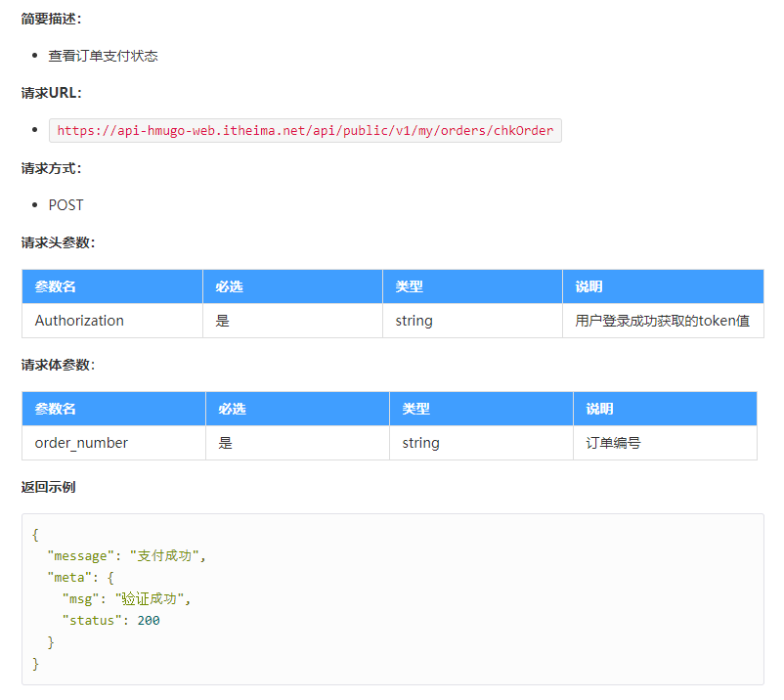This screenshot has height=700, width=784.
Task: Click '参数名' header in request body table
Action: 114,409
